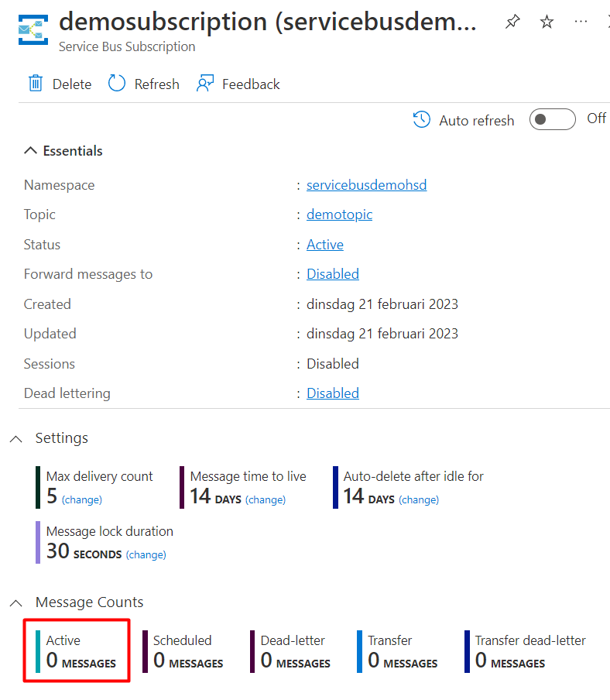
Task: Change the Max delivery count value
Action: tap(81, 499)
